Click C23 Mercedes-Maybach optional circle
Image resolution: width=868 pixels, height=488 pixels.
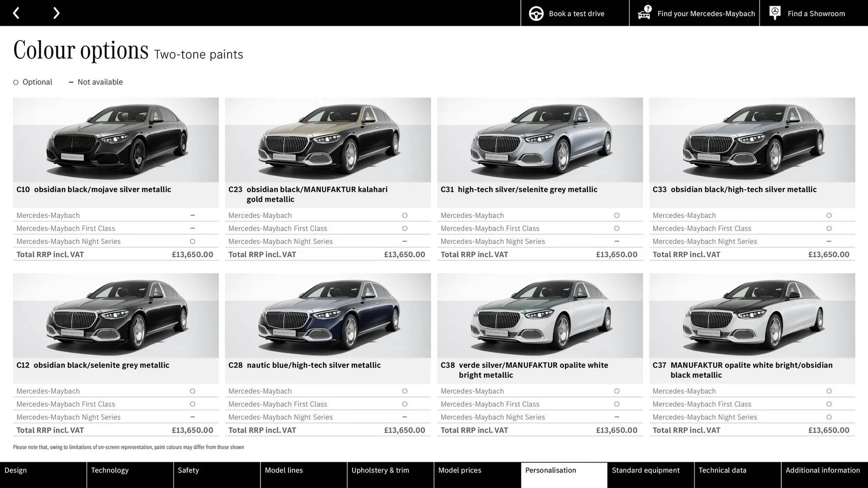405,216
